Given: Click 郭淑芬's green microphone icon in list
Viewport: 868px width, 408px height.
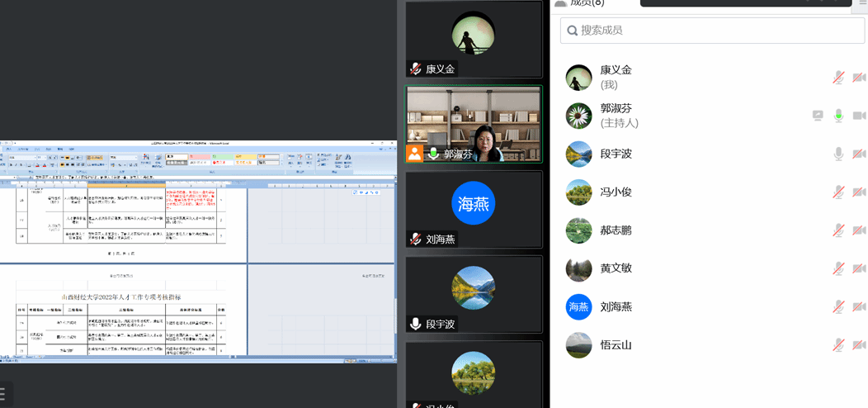Looking at the screenshot, I should 838,116.
